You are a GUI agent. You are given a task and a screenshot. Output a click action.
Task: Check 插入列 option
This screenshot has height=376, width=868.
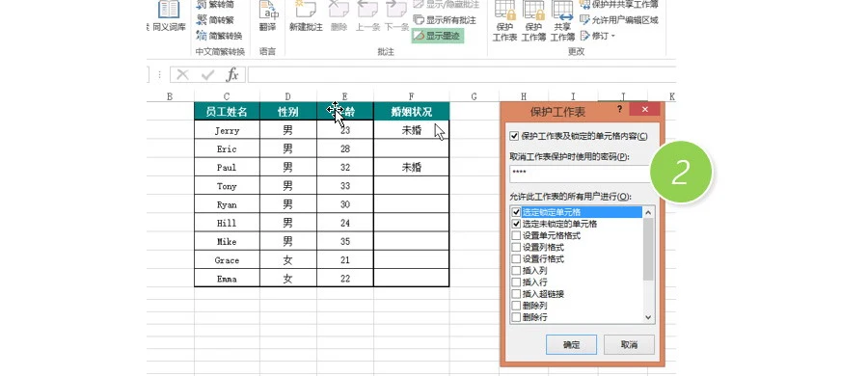click(x=516, y=270)
